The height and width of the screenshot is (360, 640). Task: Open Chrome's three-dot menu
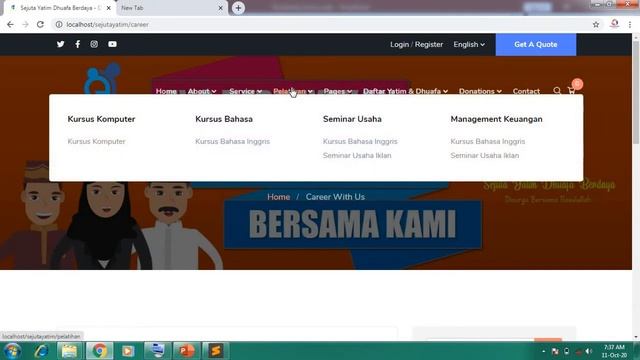pos(630,24)
